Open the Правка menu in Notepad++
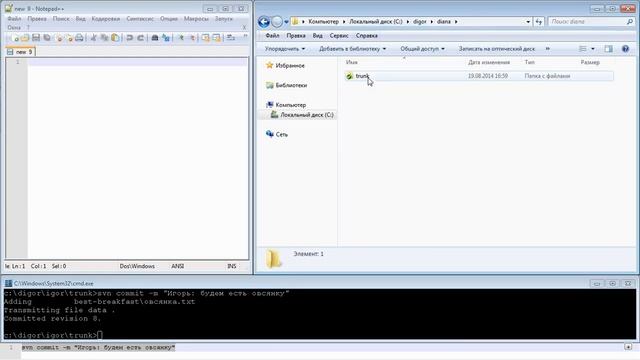640x360 pixels. click(37, 19)
